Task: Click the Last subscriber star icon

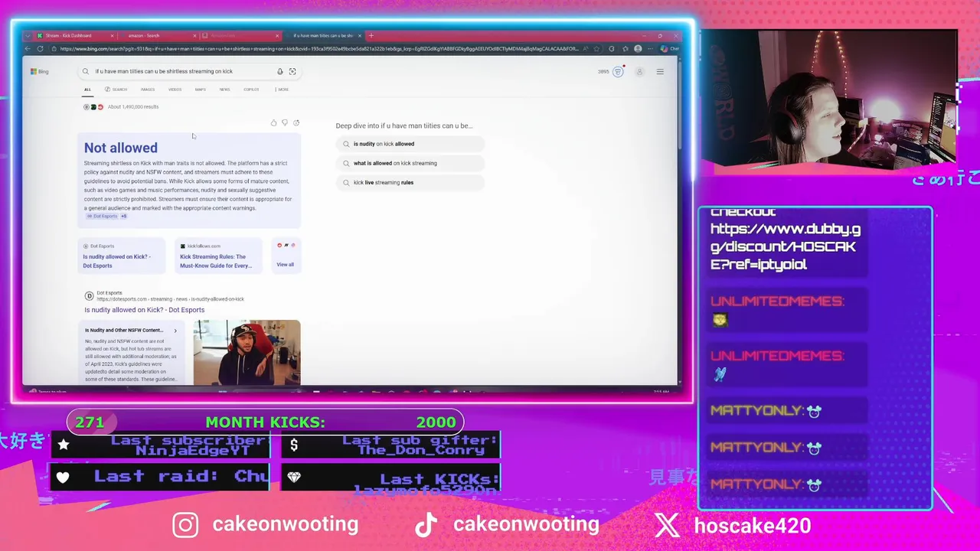Action: (x=64, y=445)
